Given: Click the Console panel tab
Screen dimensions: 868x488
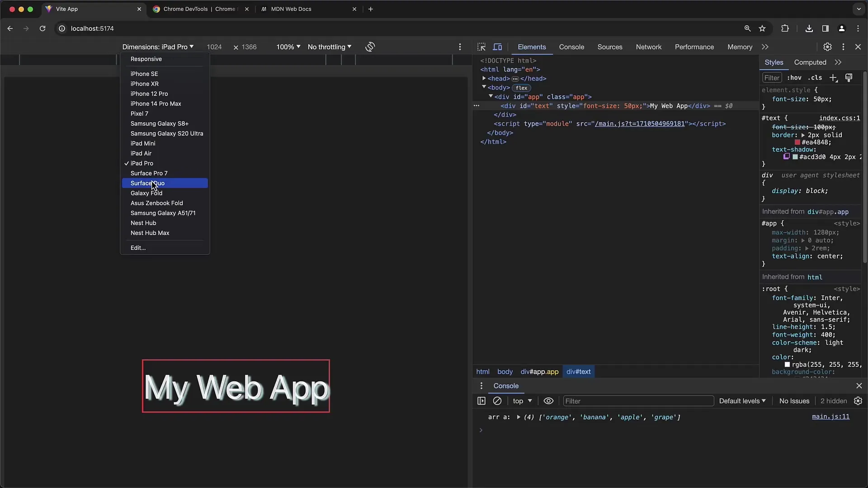Looking at the screenshot, I should 571,47.
